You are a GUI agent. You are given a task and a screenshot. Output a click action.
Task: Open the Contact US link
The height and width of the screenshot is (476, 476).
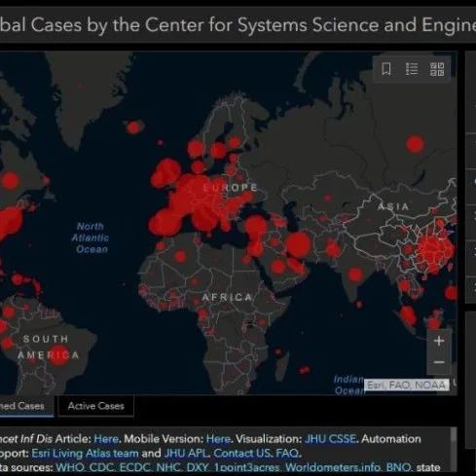(x=242, y=454)
